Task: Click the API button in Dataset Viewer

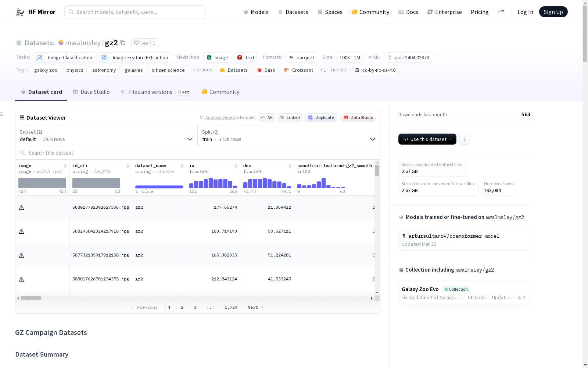Action: 267,117
